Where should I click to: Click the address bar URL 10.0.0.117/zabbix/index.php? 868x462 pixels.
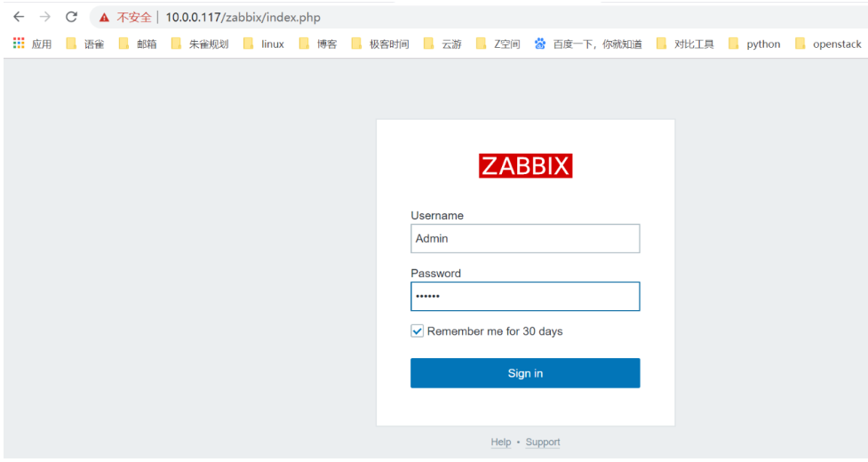click(x=243, y=17)
